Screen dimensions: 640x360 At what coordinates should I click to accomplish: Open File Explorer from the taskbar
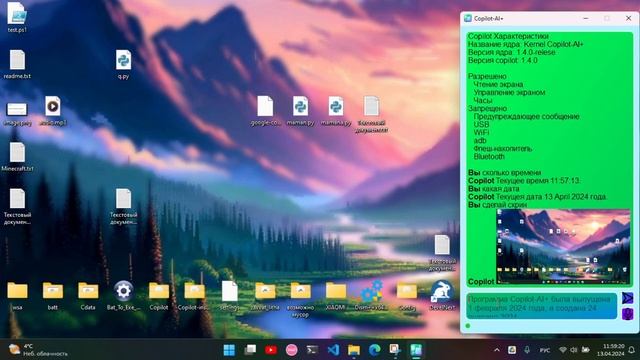click(x=354, y=350)
